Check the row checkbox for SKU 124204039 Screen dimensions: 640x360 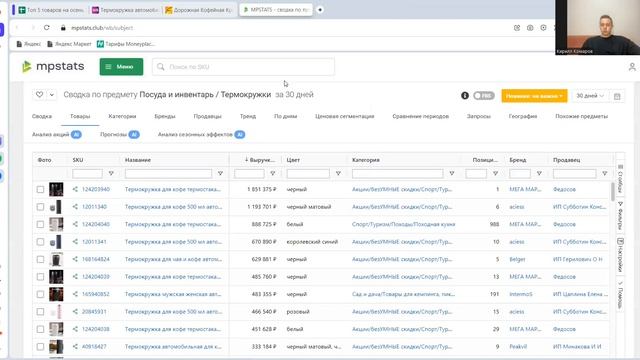point(40,277)
